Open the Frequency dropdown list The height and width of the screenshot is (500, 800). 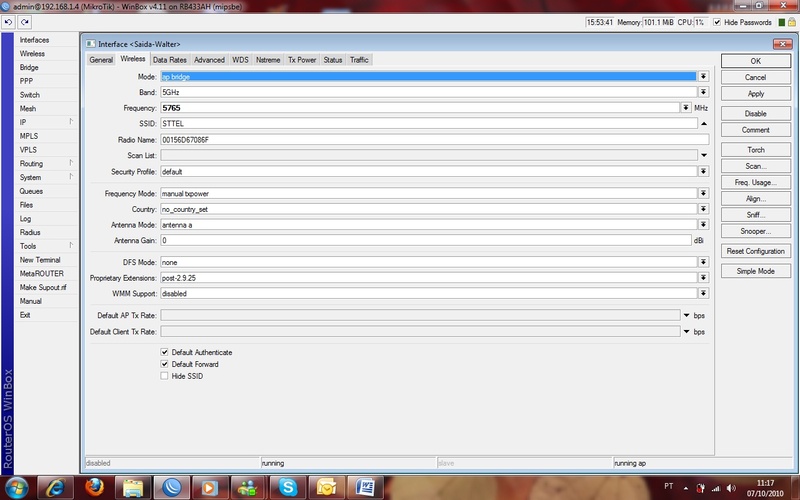[686, 108]
